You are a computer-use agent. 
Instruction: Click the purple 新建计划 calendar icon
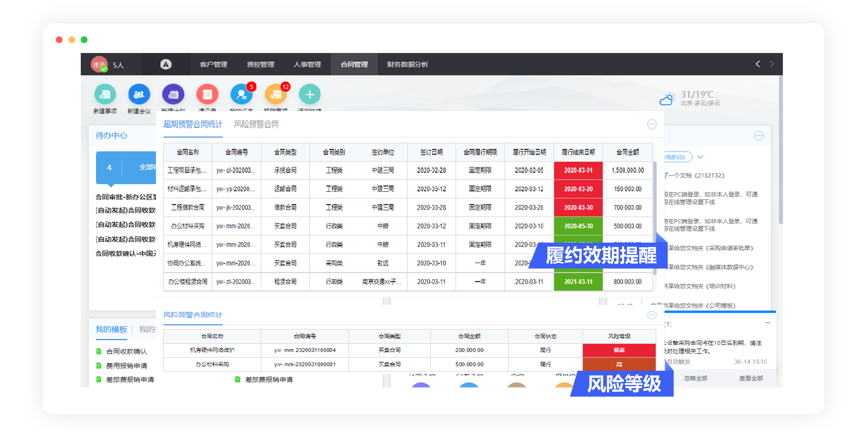pyautogui.click(x=173, y=95)
